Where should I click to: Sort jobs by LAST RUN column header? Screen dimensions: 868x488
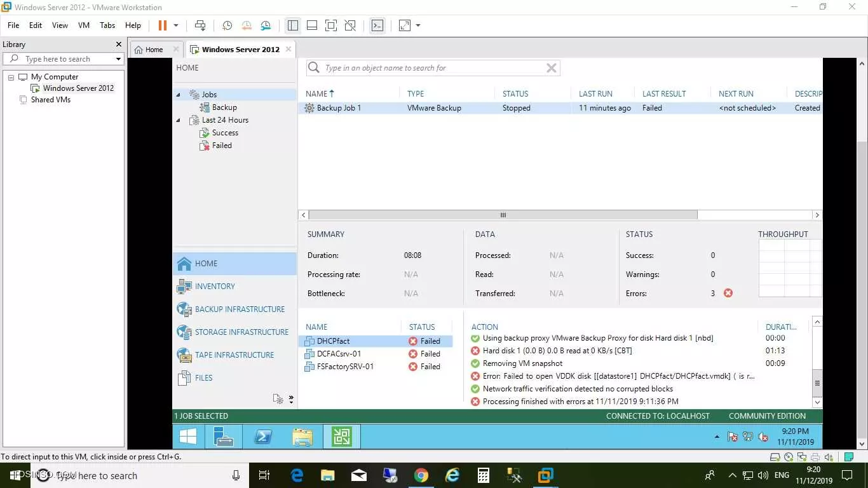(595, 93)
